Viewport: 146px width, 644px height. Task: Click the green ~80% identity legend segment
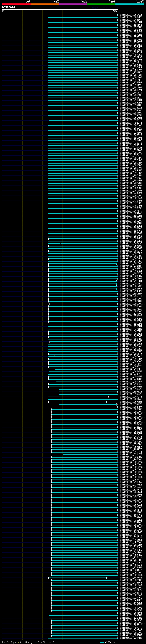101,4
